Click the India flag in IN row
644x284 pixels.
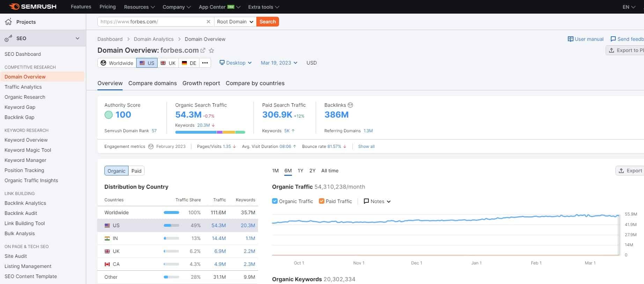[107, 238]
